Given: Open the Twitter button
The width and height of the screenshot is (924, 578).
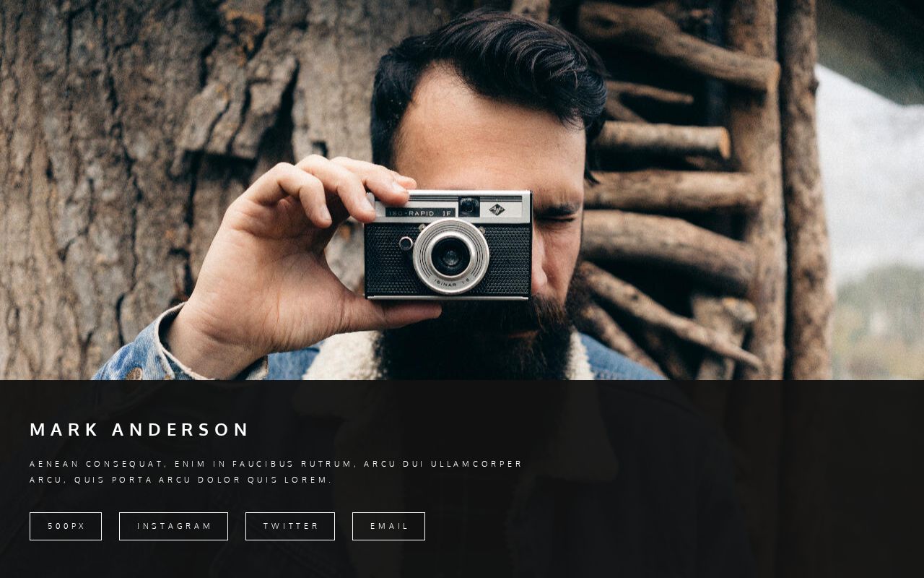Looking at the screenshot, I should tap(290, 526).
